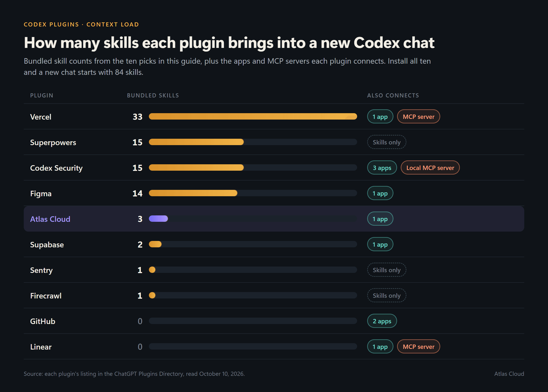Click the skill count 33 for Vercel
Viewport: 548px width, 392px height.
pyautogui.click(x=137, y=117)
